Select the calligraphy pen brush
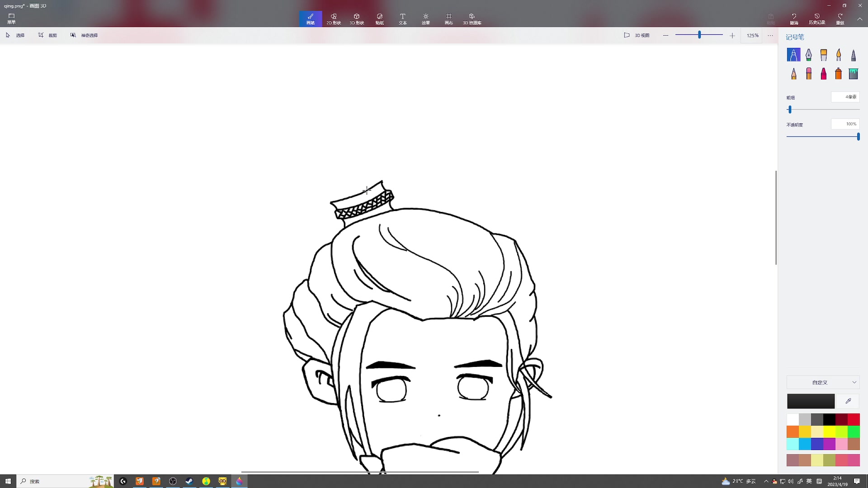The height and width of the screenshot is (488, 868). [808, 55]
